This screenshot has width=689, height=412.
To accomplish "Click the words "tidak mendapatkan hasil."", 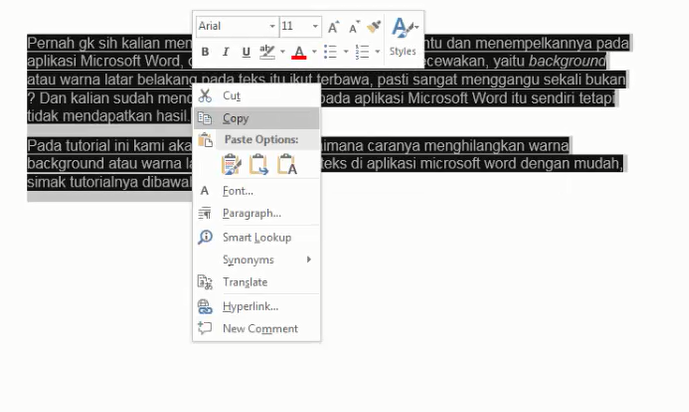I will [108, 116].
